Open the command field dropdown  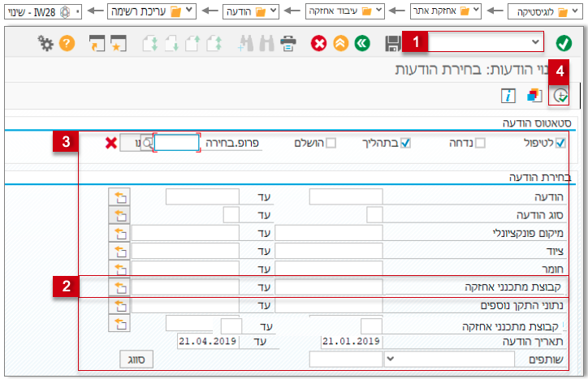[x=535, y=41]
